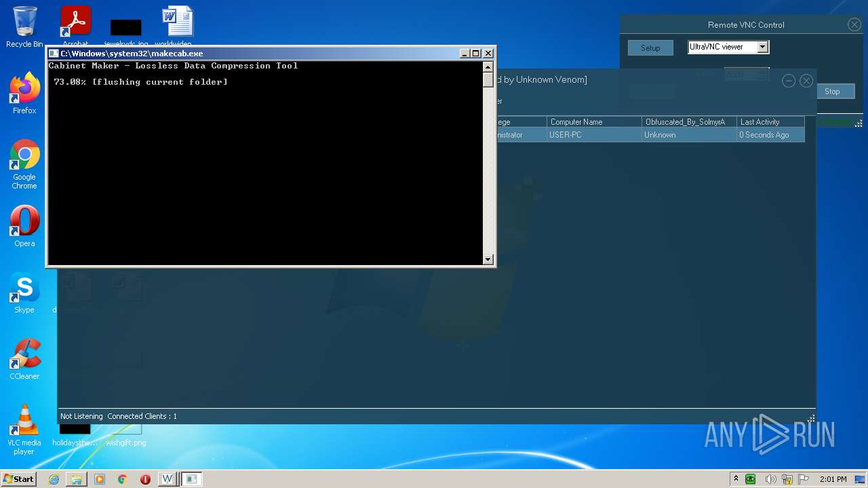
Task: Click the Venom window bottom-right resize grip
Action: coord(811,418)
